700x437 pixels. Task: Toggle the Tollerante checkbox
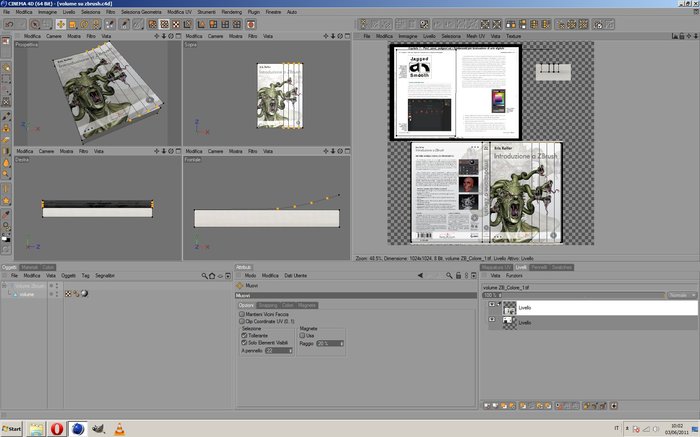coord(244,335)
